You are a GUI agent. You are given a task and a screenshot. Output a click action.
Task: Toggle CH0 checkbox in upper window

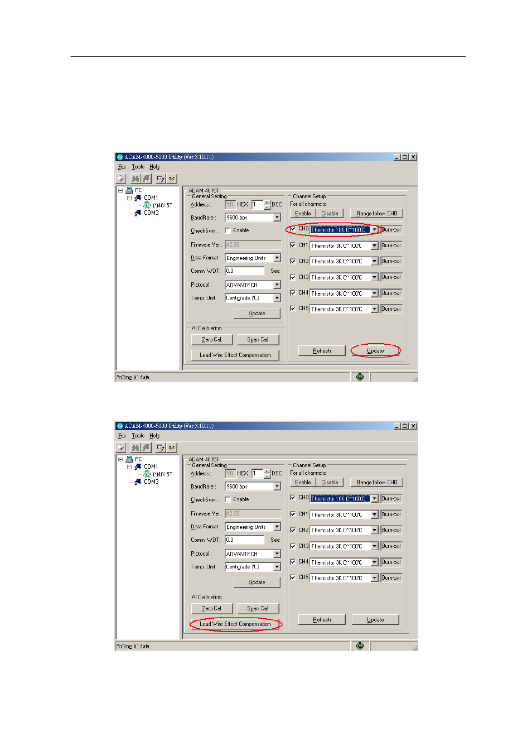tap(293, 229)
